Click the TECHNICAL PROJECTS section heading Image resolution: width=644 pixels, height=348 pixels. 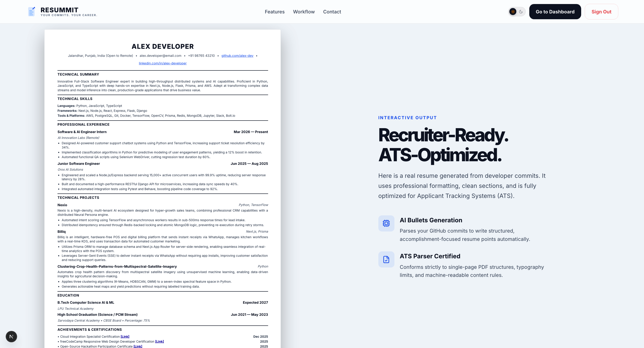(78, 197)
